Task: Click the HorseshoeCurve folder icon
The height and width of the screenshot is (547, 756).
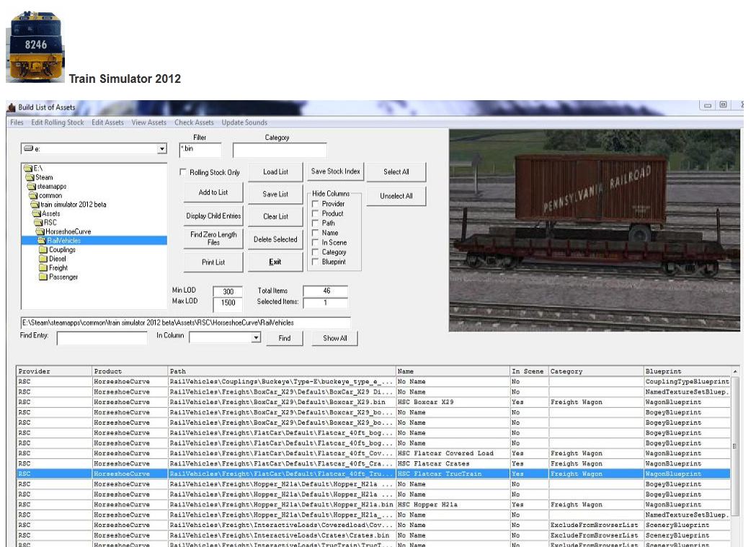Action: 40,231
